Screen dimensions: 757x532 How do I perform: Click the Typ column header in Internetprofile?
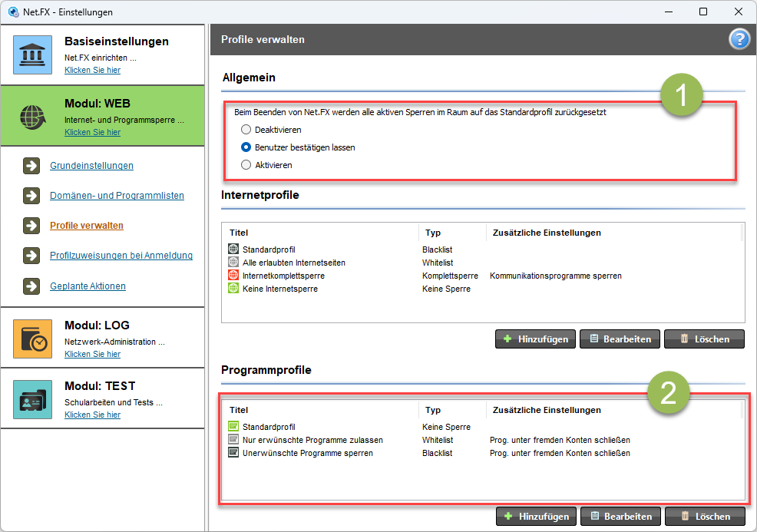[x=432, y=233]
